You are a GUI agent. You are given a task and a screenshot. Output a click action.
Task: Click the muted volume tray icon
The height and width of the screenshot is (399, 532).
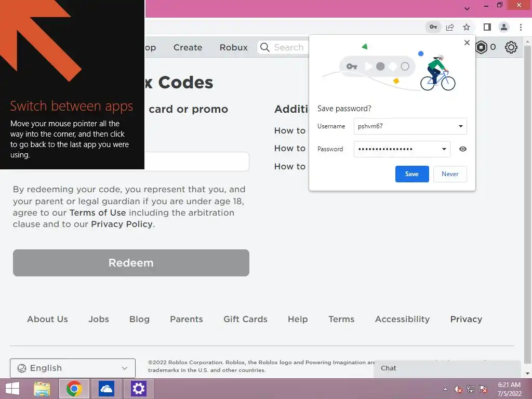(458, 389)
